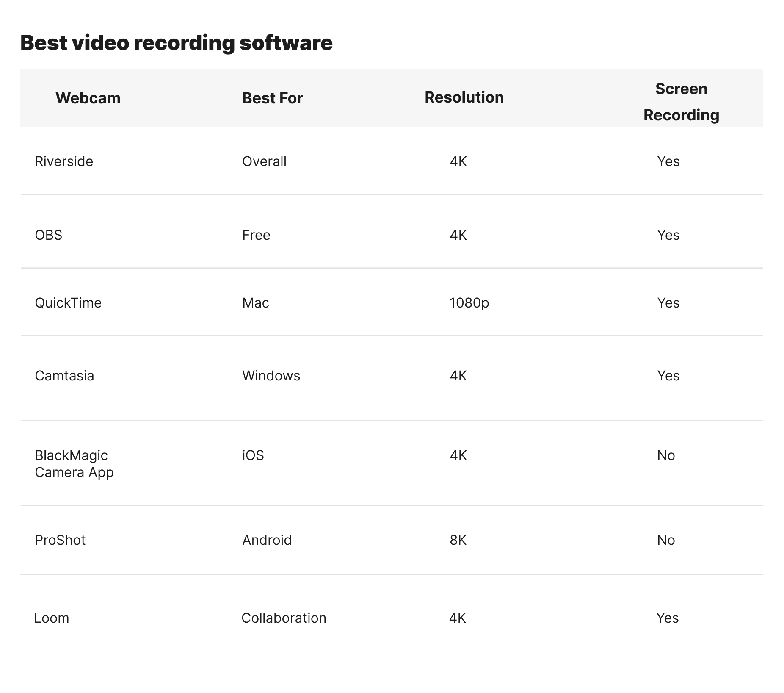
Task: Click the Riverside cell
Action: 64,161
